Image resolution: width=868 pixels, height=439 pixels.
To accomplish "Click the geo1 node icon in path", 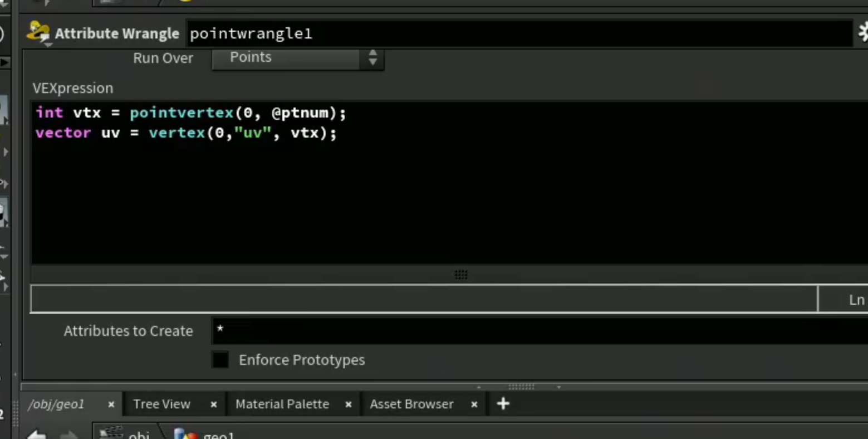I will (185, 434).
